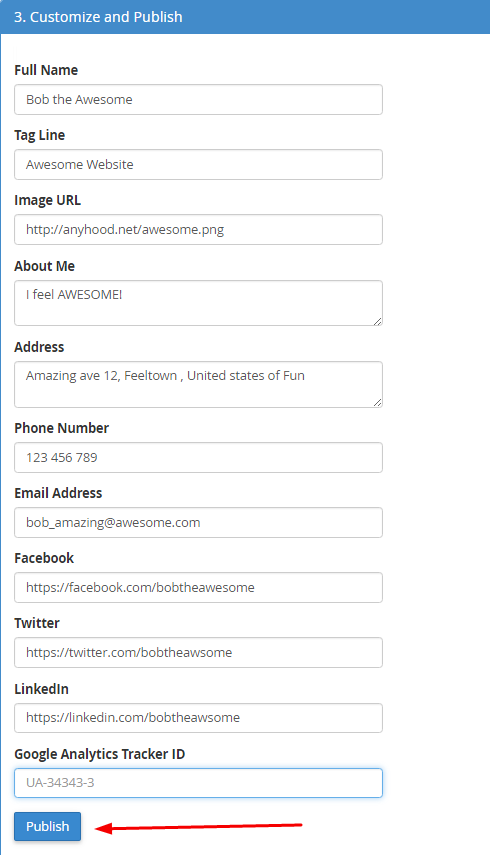Select the LinkedIn URL field

[198, 718]
